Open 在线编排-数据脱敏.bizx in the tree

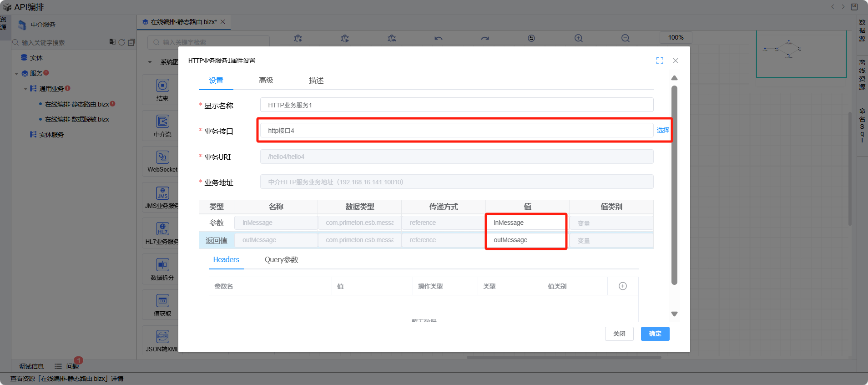tap(77, 119)
